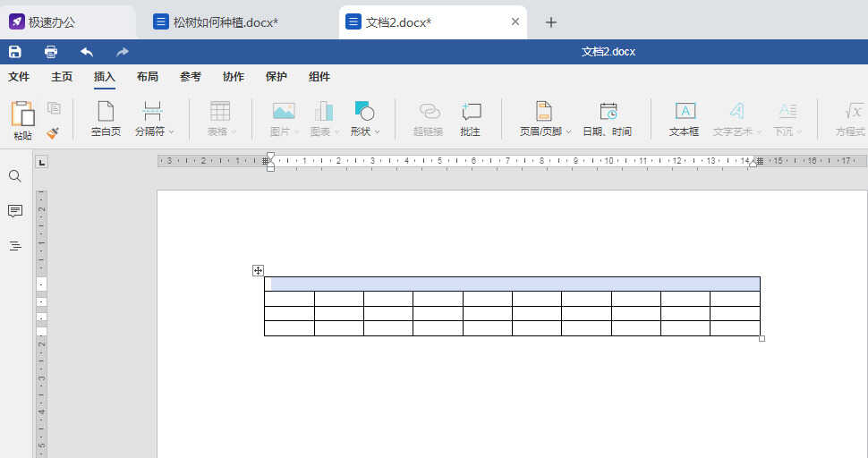Click the tab stop selector on ruler
The width and height of the screenshot is (868, 458).
(42, 162)
